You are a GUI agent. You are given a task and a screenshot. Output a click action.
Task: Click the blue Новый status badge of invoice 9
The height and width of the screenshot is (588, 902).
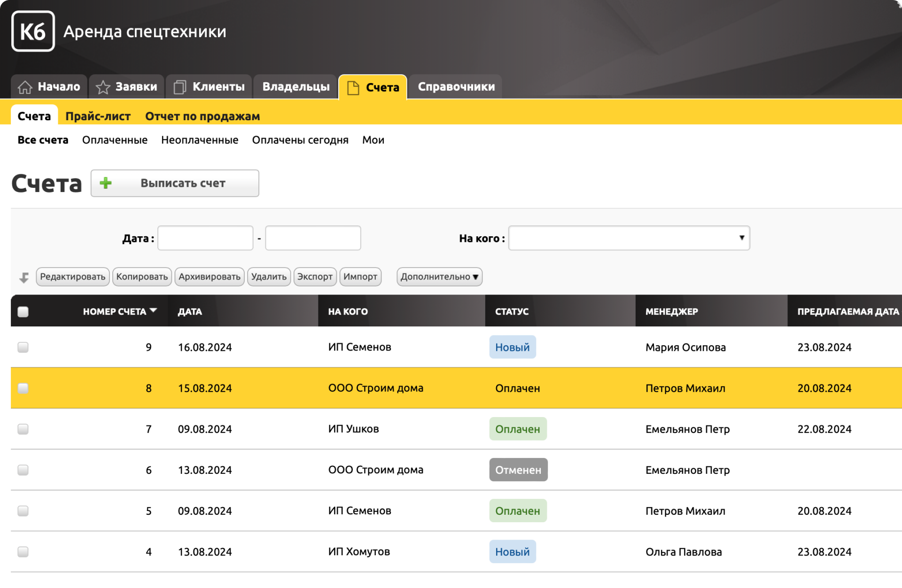pyautogui.click(x=512, y=348)
